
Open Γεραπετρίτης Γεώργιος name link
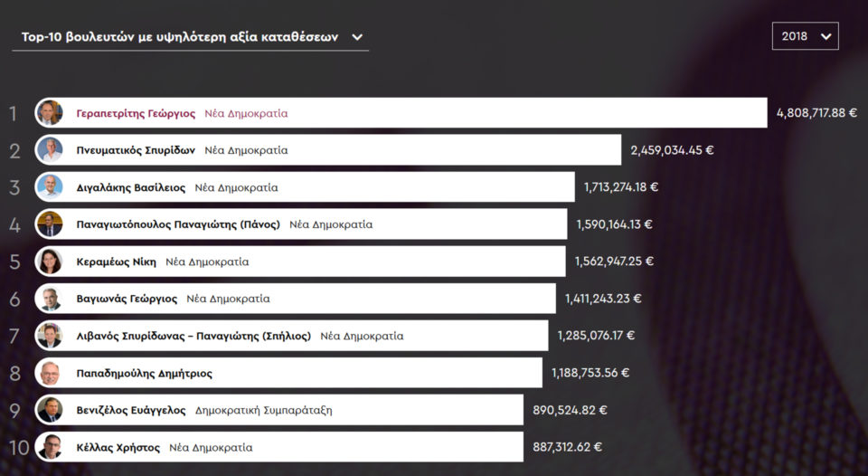tap(136, 113)
